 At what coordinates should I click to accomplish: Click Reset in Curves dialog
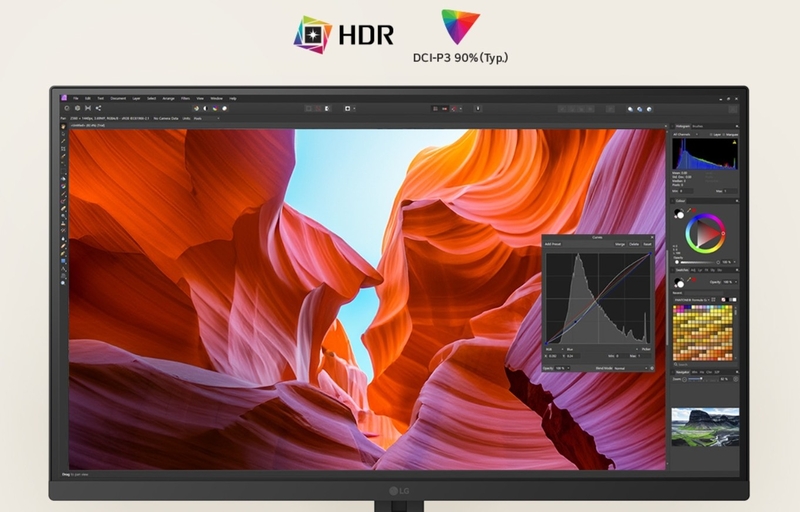(647, 244)
